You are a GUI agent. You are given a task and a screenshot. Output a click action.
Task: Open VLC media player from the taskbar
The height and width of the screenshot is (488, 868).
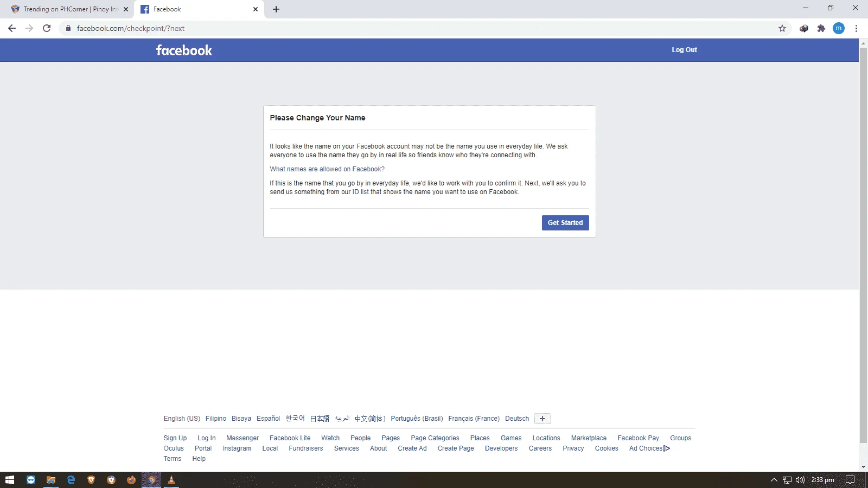coord(171,480)
